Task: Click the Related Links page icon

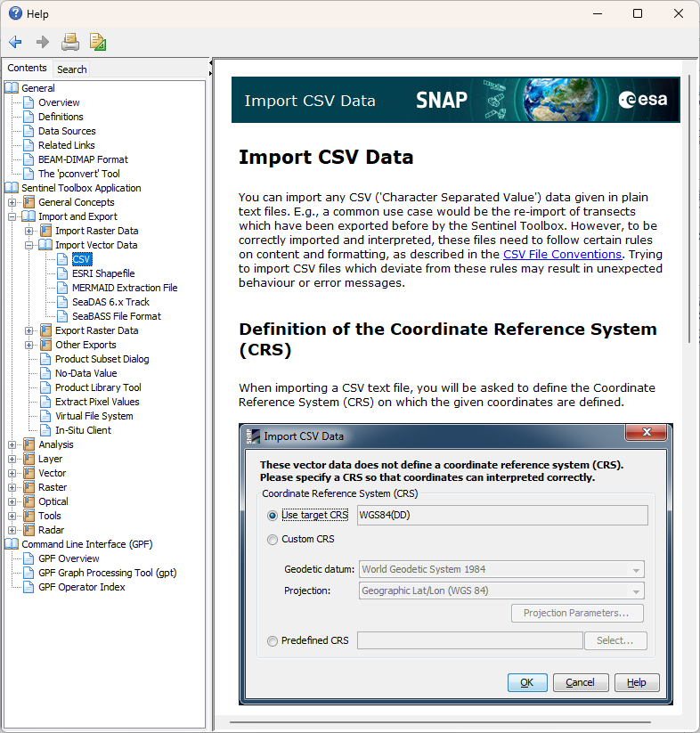Action: pos(28,145)
